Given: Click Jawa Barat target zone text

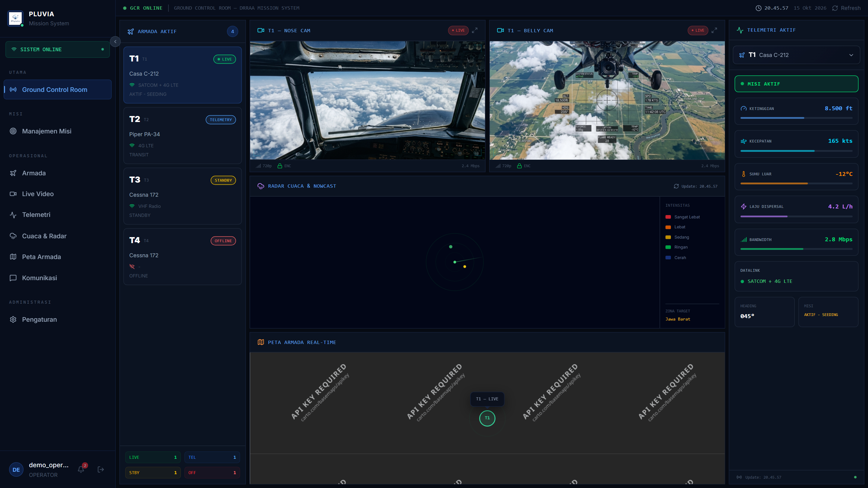Looking at the screenshot, I should [678, 319].
